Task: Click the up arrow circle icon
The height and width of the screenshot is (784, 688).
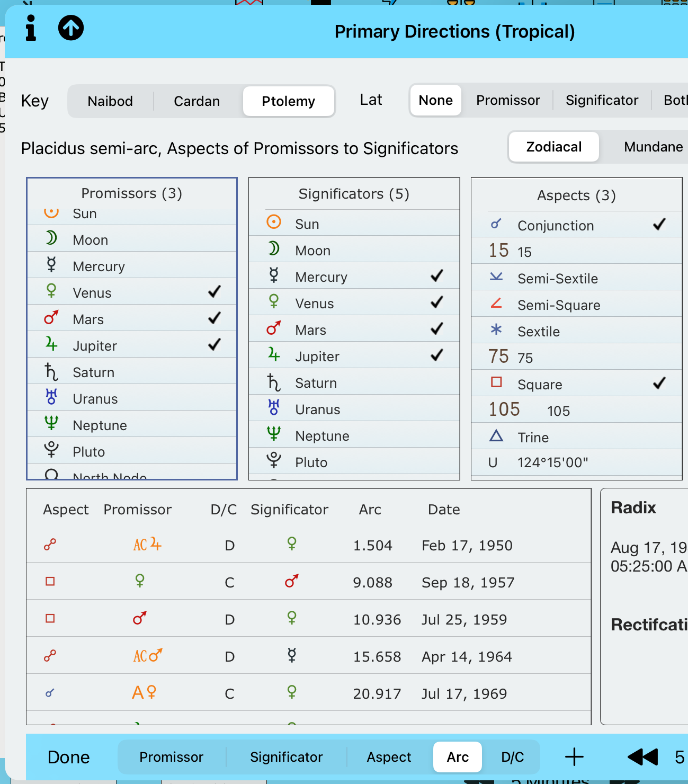Action: coord(71,28)
